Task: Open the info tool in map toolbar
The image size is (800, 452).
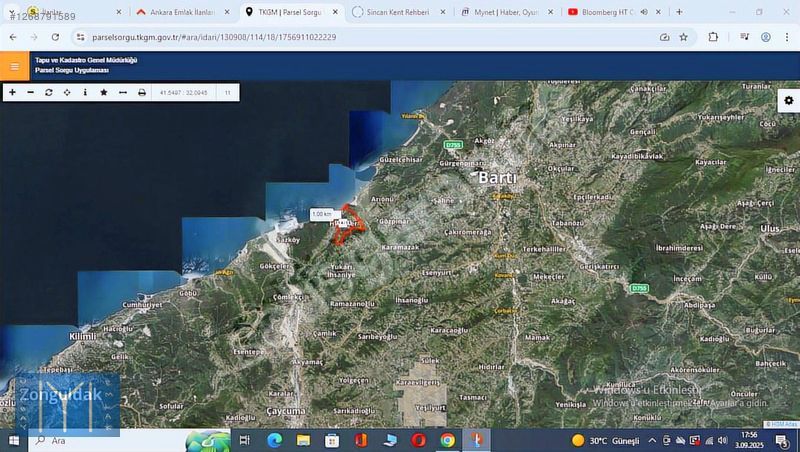Action: pyautogui.click(x=85, y=92)
